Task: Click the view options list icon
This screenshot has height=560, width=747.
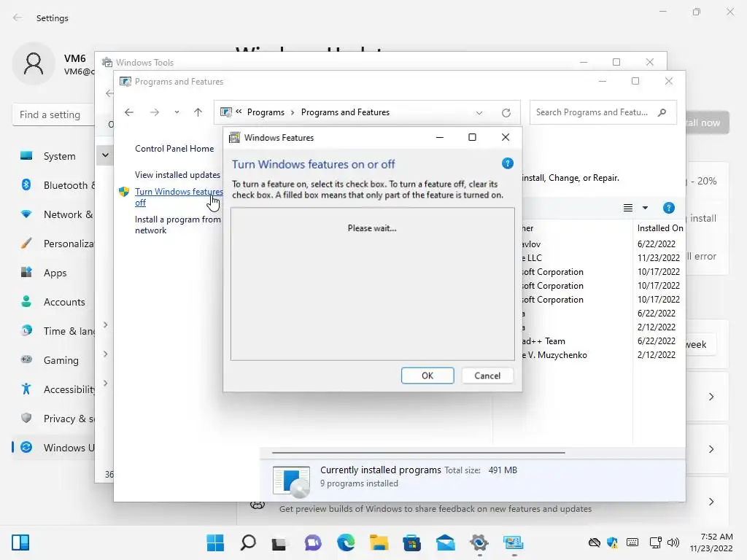Action: [628, 208]
